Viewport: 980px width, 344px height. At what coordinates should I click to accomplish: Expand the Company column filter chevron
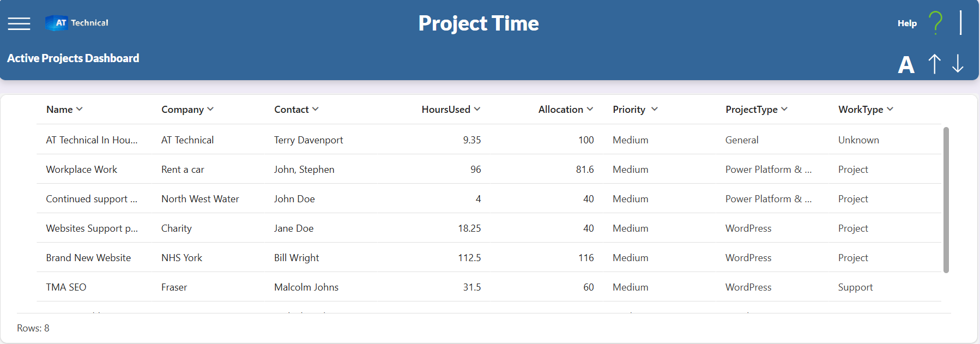(x=210, y=109)
